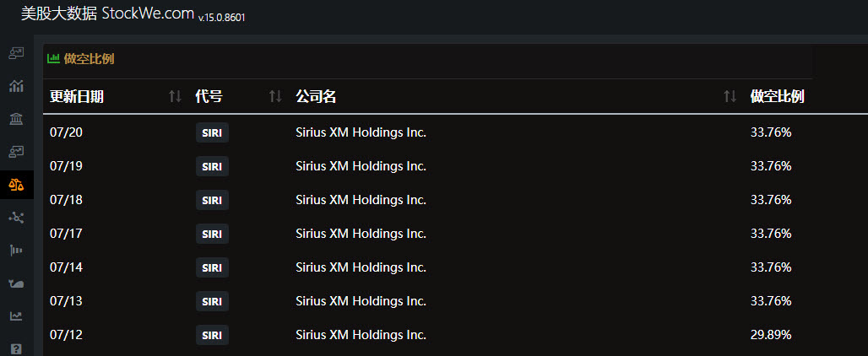Click the 做空比例 column header

click(777, 97)
